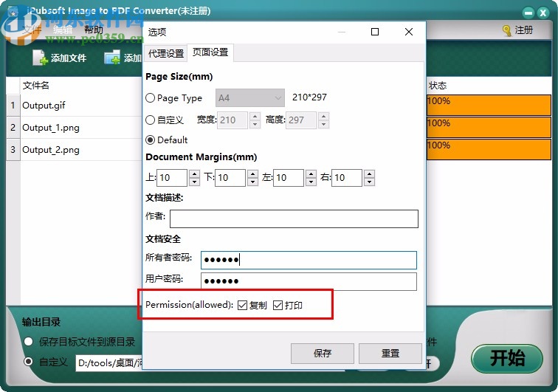Switch to the 代理设置 tab
This screenshot has width=558, height=392.
(166, 53)
